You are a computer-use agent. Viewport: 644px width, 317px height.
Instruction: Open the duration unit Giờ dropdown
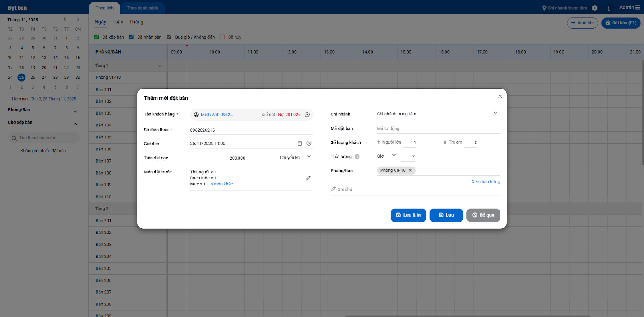(x=394, y=155)
